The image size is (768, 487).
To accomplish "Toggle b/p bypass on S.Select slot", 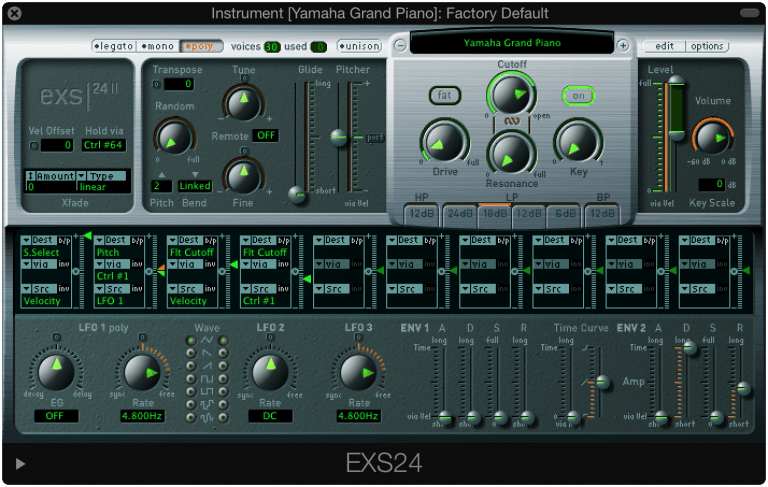I will pyautogui.click(x=64, y=240).
